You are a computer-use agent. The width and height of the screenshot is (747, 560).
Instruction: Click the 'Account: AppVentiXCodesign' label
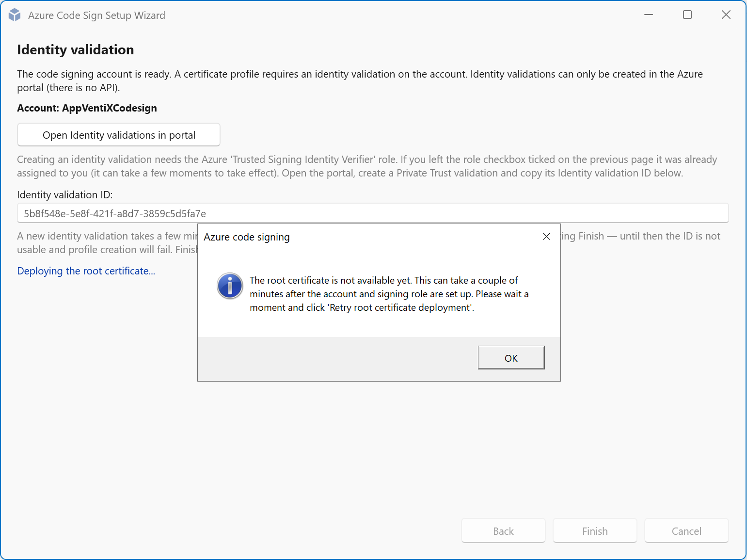[87, 108]
